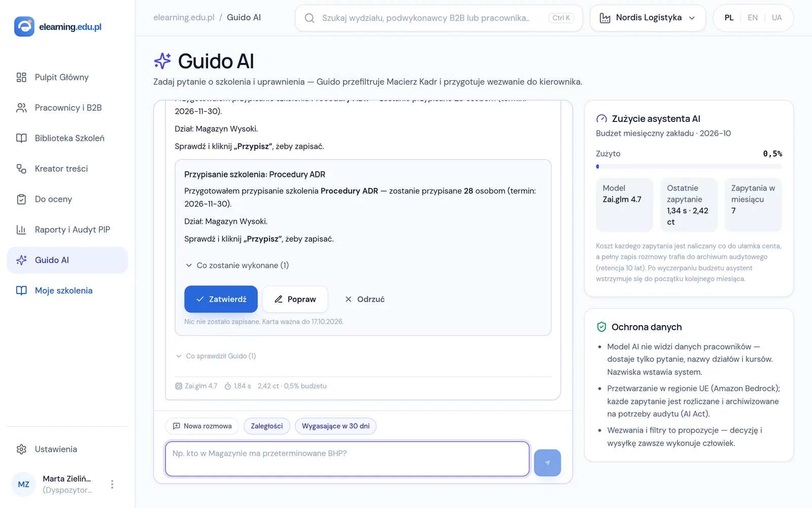
Task: Click the elearning.edu.pl logo icon
Action: [x=24, y=26]
